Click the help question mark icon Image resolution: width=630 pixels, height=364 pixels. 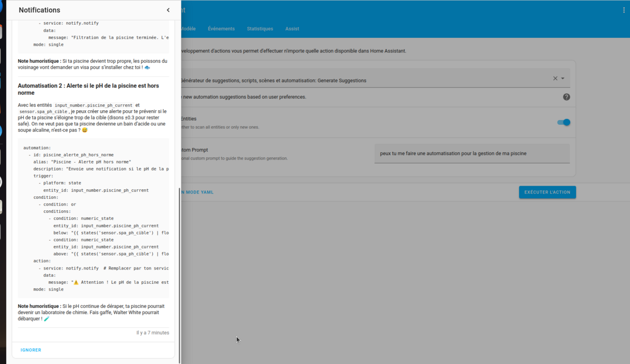[566, 97]
